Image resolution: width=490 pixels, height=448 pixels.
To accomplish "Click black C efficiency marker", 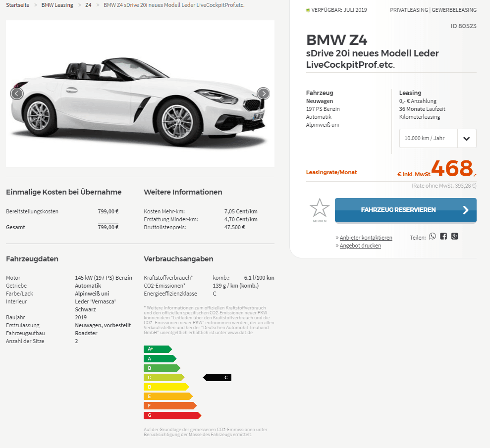I will (x=217, y=377).
